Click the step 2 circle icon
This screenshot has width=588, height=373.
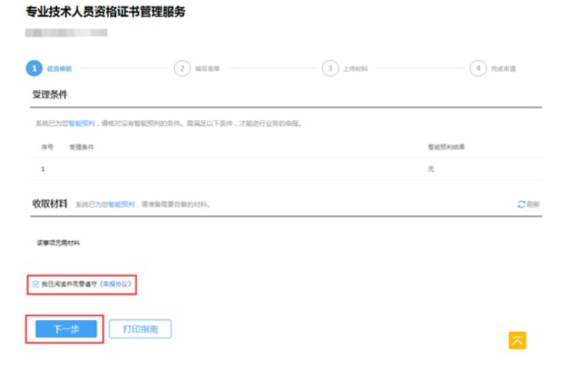click(x=181, y=69)
